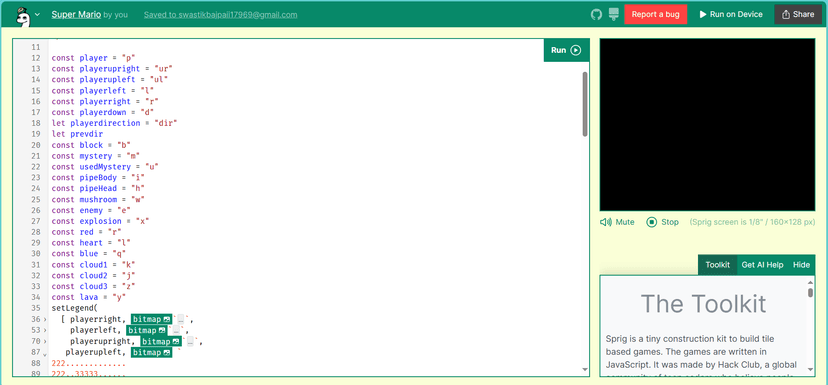Open dropdown next to Sprig logo

point(37,15)
